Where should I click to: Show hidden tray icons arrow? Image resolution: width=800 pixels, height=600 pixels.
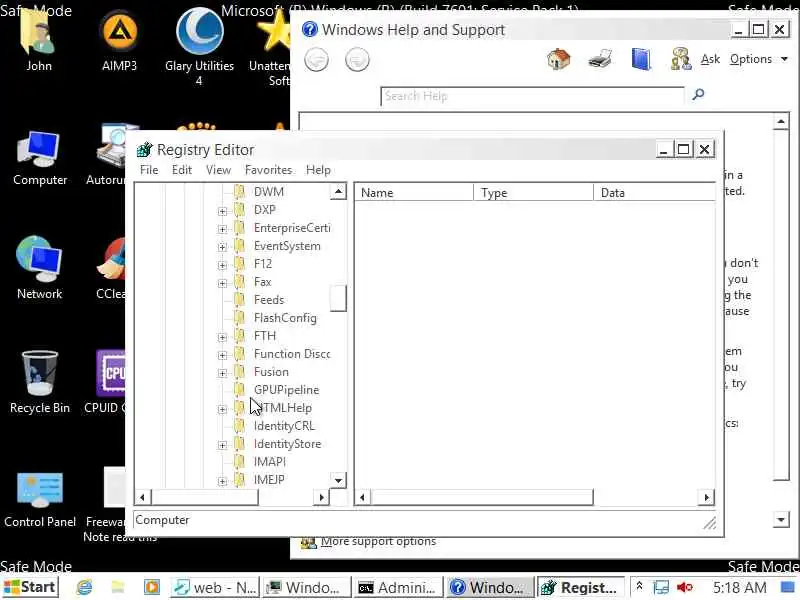(x=639, y=587)
